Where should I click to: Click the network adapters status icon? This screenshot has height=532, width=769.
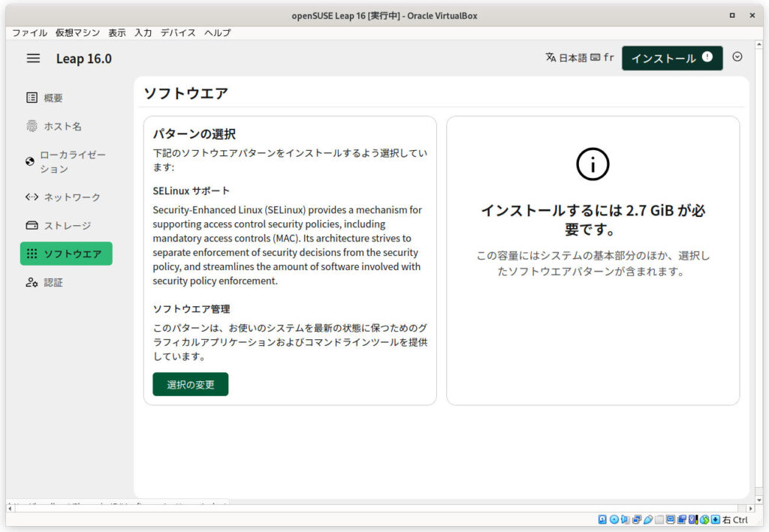coord(637,519)
